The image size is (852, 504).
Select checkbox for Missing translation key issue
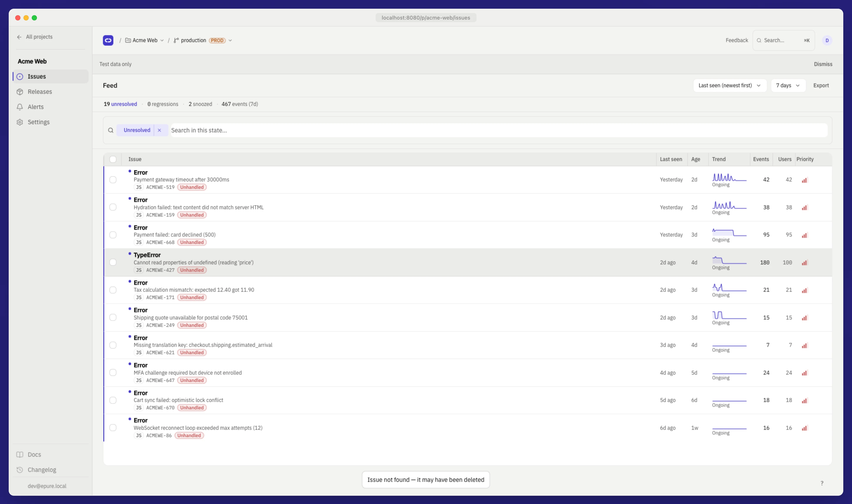pyautogui.click(x=113, y=345)
